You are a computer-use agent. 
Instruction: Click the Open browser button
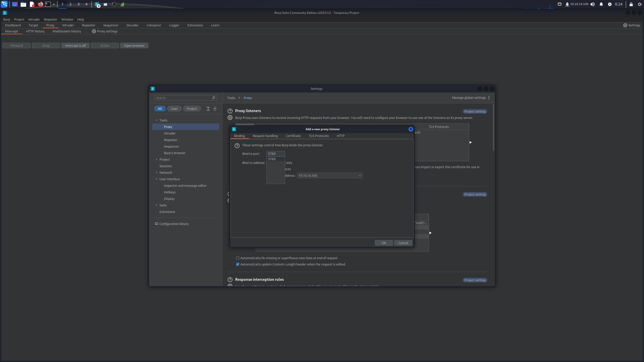pos(134,46)
